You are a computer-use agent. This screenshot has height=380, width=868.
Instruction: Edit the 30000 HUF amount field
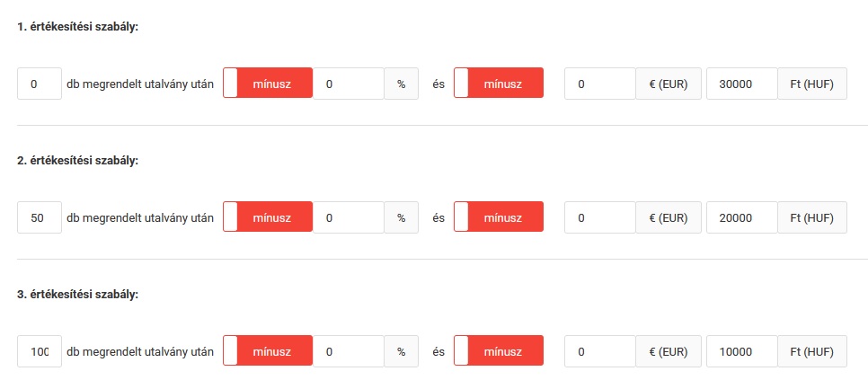[741, 84]
